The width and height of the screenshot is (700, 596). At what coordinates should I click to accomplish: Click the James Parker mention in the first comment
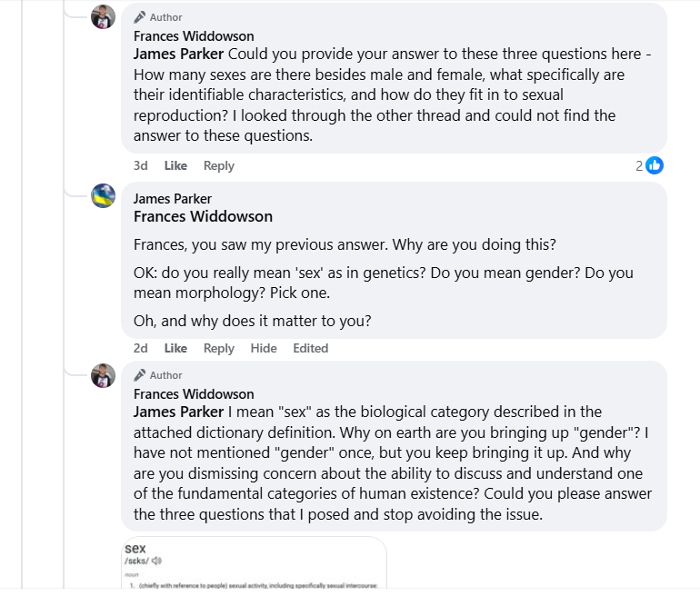tap(178, 54)
